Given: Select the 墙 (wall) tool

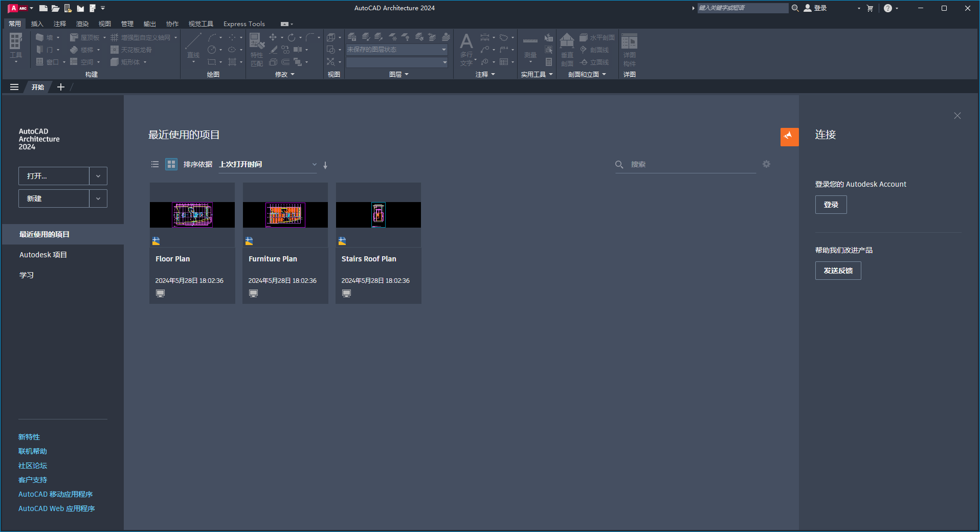Looking at the screenshot, I should coord(45,36).
